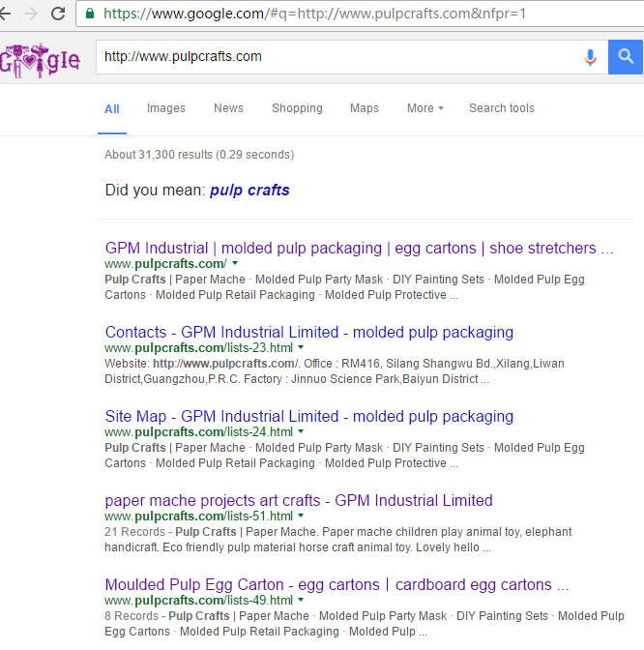Image resolution: width=644 pixels, height=650 pixels.
Task: Click the '8 Records' snippet text
Action: tap(132, 616)
